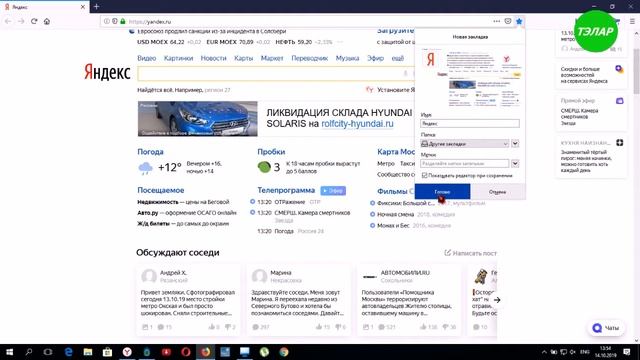Toggle 'Показывать редактор при сохранении' checkbox
The image size is (640, 360).
click(424, 176)
